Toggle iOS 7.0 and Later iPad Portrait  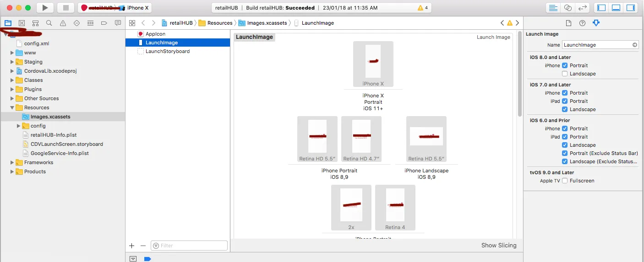point(565,101)
